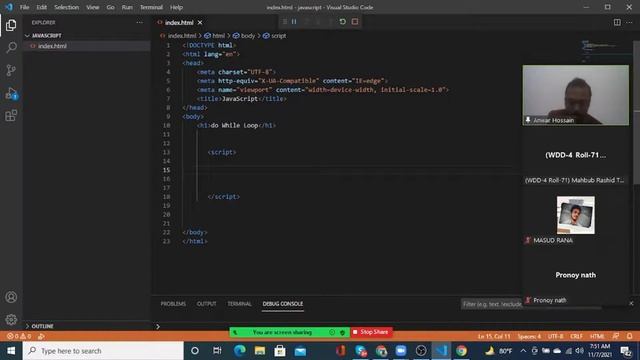Open Microsoft Store from the taskbar

tap(280, 351)
